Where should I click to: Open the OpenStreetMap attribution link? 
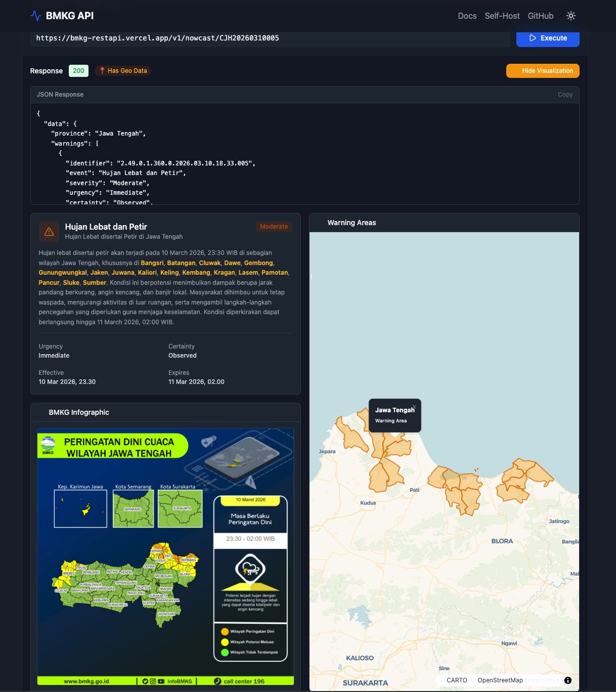tap(500, 680)
